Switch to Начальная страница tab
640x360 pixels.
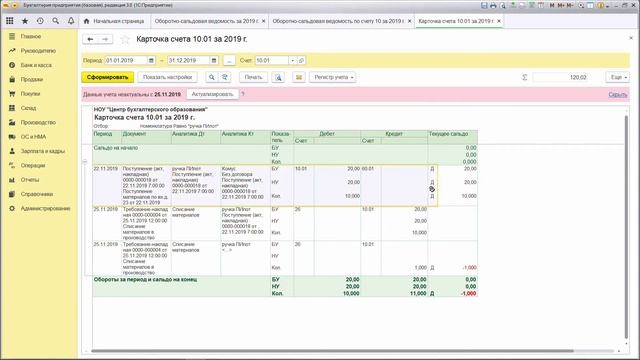tap(114, 21)
